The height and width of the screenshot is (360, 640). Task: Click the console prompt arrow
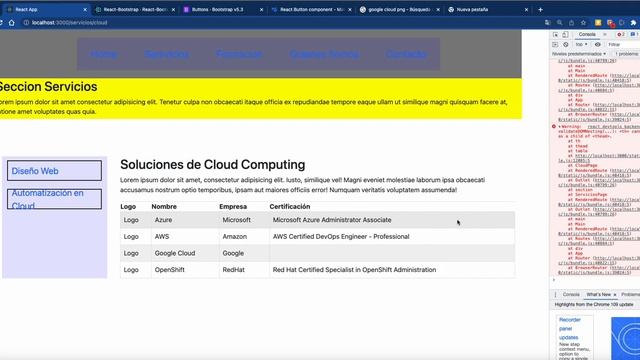coord(554,280)
